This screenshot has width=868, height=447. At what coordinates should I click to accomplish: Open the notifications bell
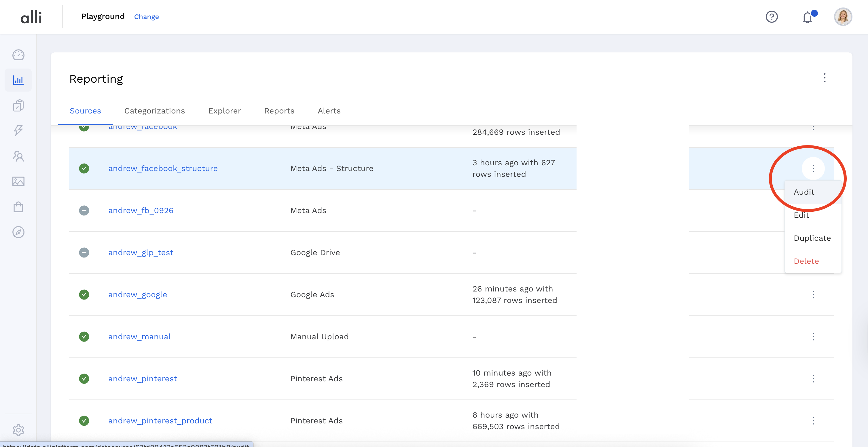point(807,17)
